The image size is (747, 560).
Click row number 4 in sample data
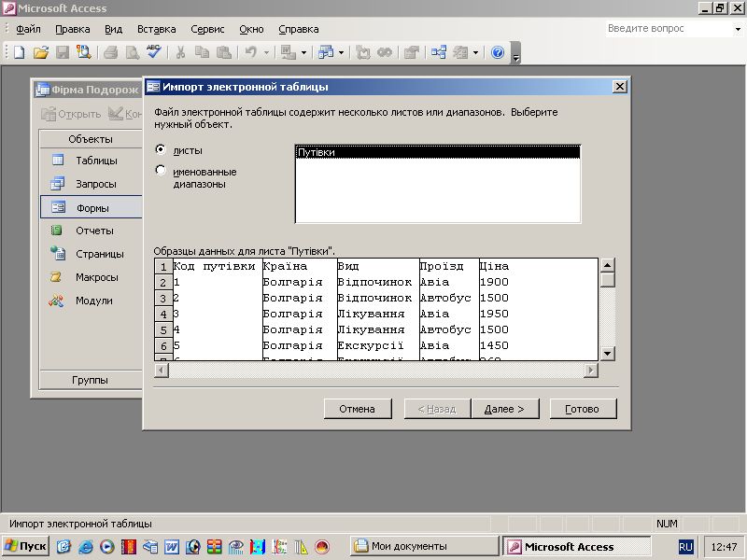tap(162, 314)
